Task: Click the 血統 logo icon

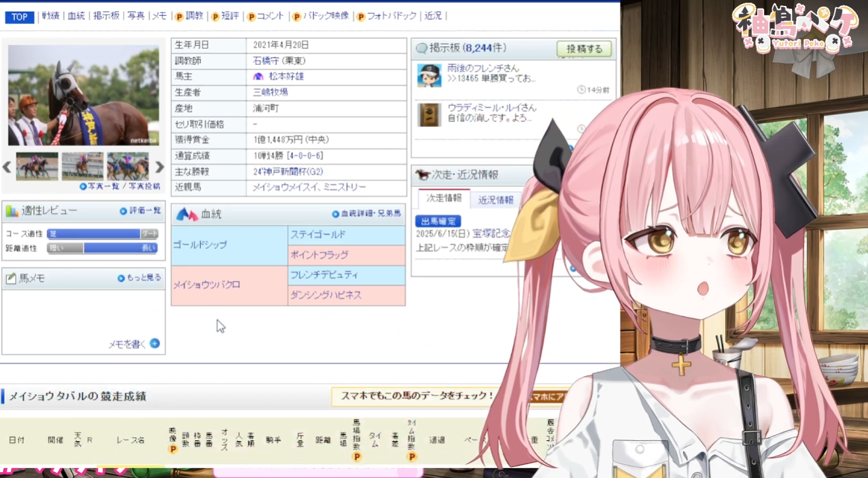Action: click(x=187, y=214)
